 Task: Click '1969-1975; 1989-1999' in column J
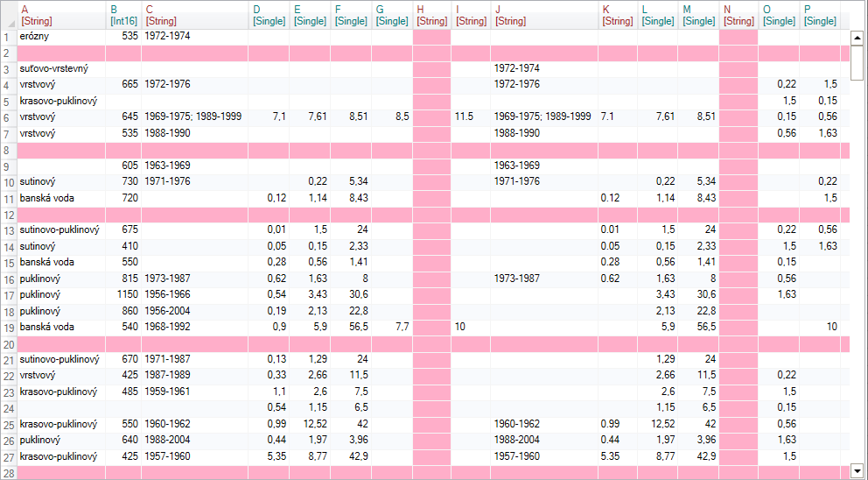[x=544, y=117]
